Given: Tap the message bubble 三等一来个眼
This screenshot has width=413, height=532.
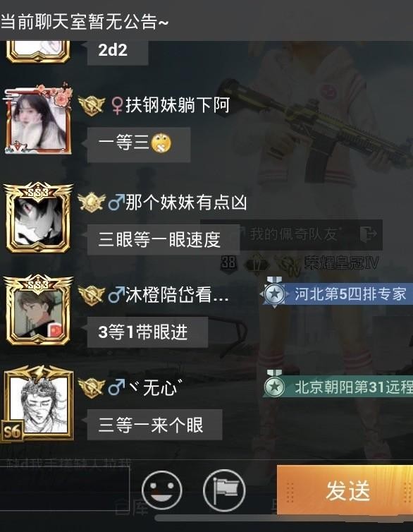Looking at the screenshot, I should [154, 425].
